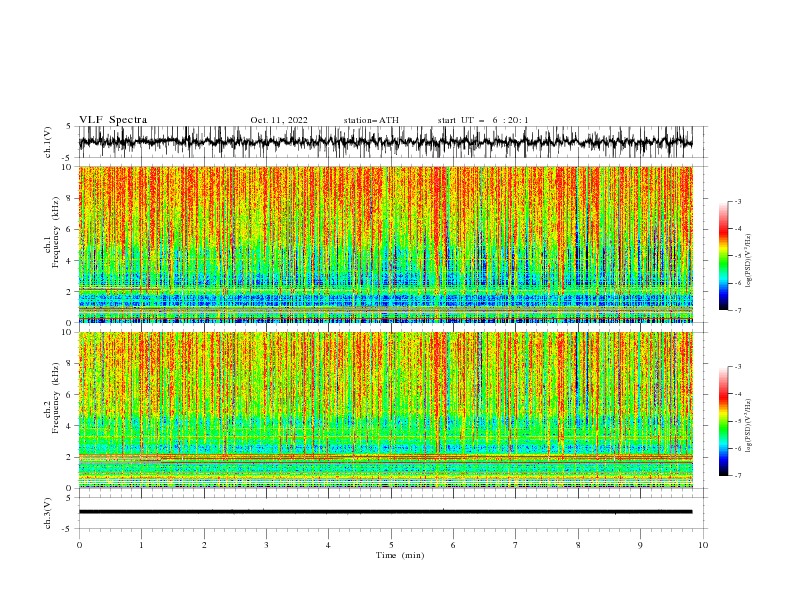Select the date "Oct. 11, 2022"
792x612 pixels.
tap(279, 120)
